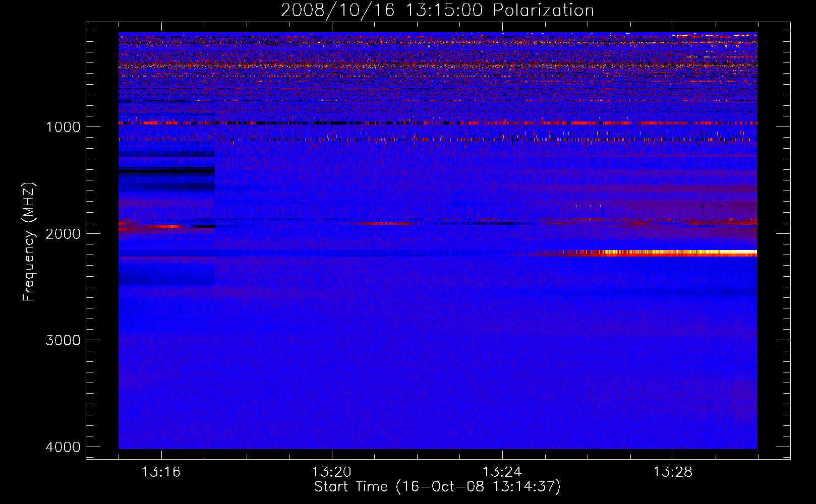Click the 13:24 time axis label

click(502, 472)
